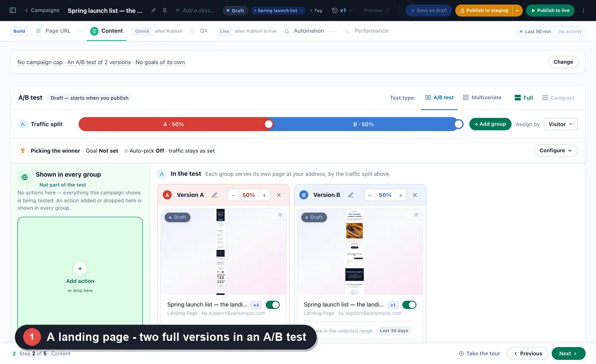The height and width of the screenshot is (364, 596).
Task: Open the Last 30 days range selector
Action: pyautogui.click(x=394, y=331)
